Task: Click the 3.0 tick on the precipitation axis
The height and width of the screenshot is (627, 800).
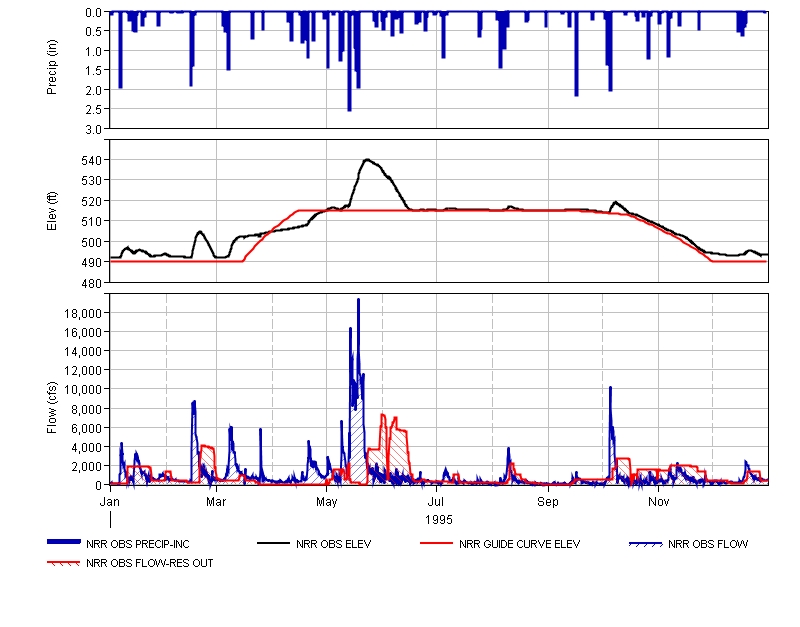Action: tap(93, 130)
